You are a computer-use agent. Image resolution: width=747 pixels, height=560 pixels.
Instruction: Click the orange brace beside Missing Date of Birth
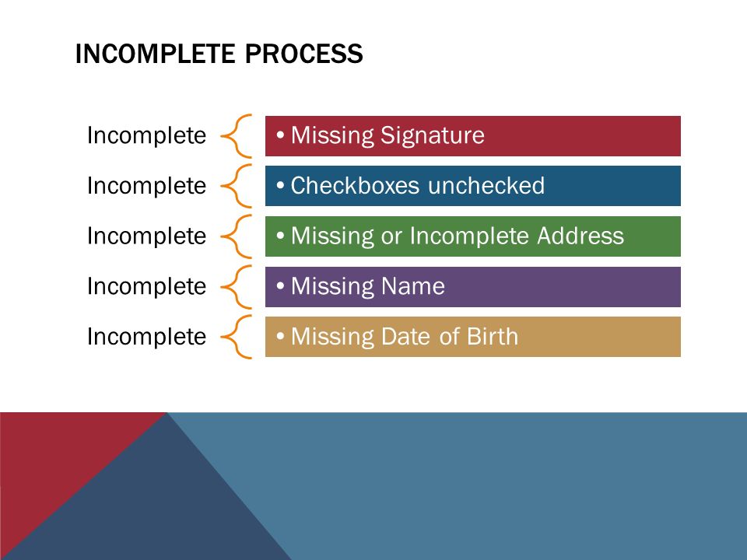(237, 337)
